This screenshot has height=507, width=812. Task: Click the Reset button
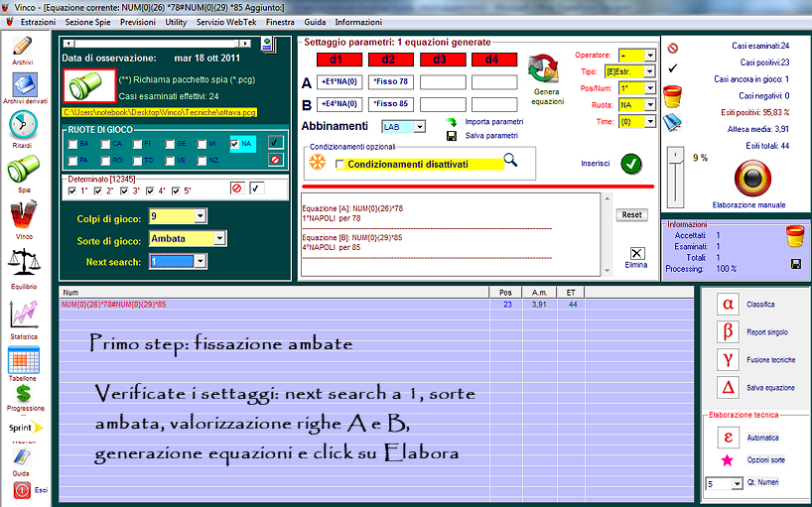tap(631, 214)
